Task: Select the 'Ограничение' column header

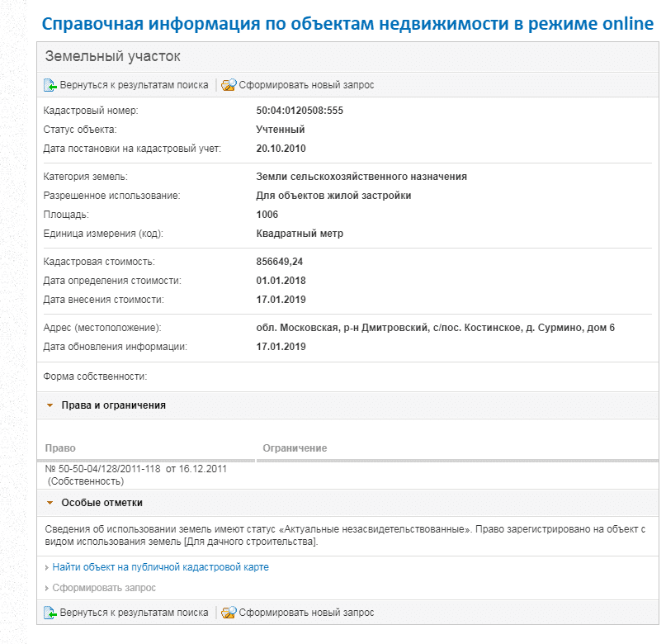Action: point(295,448)
